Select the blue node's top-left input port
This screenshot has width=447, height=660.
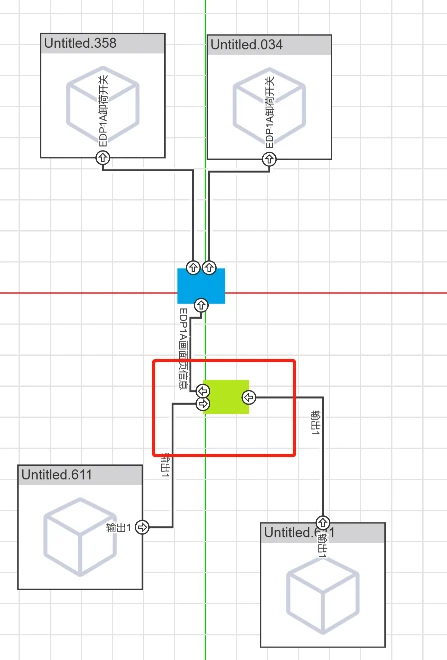coord(193,268)
